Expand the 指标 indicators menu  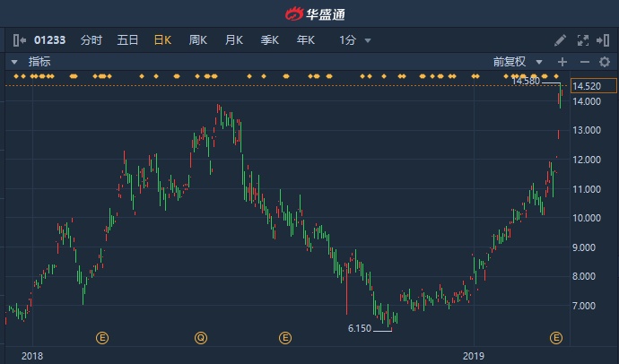[31, 62]
